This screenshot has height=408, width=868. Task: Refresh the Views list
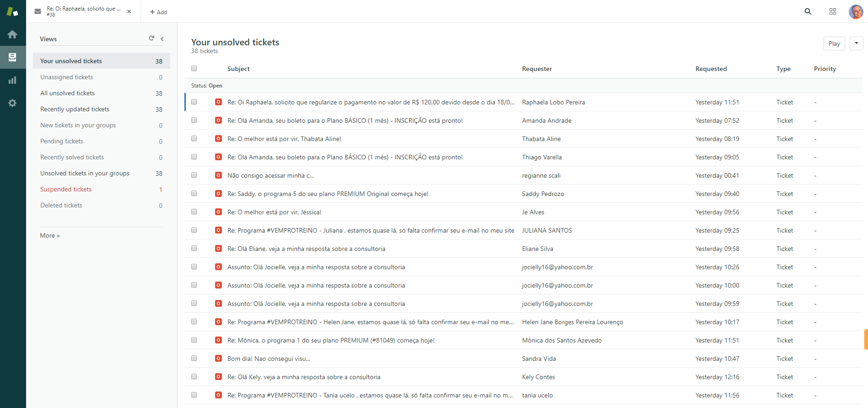pyautogui.click(x=151, y=38)
